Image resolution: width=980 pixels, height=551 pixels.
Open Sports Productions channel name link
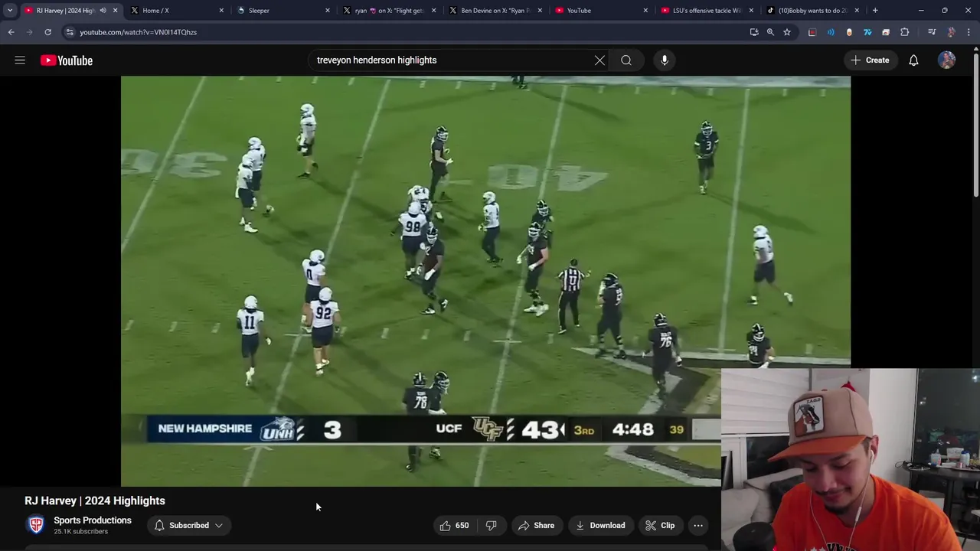(93, 520)
